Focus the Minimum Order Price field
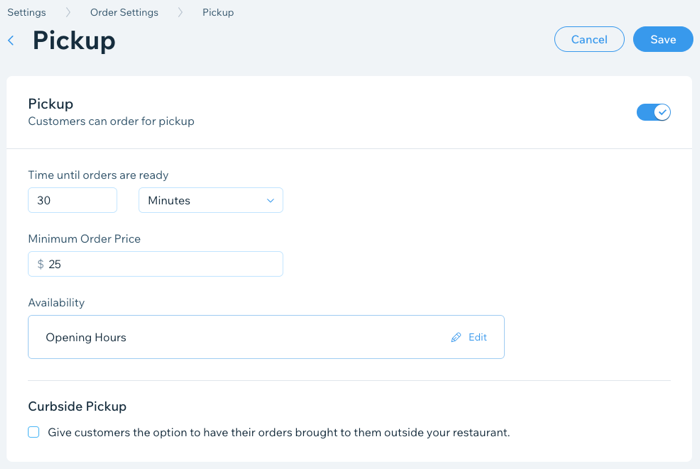 pos(160,265)
